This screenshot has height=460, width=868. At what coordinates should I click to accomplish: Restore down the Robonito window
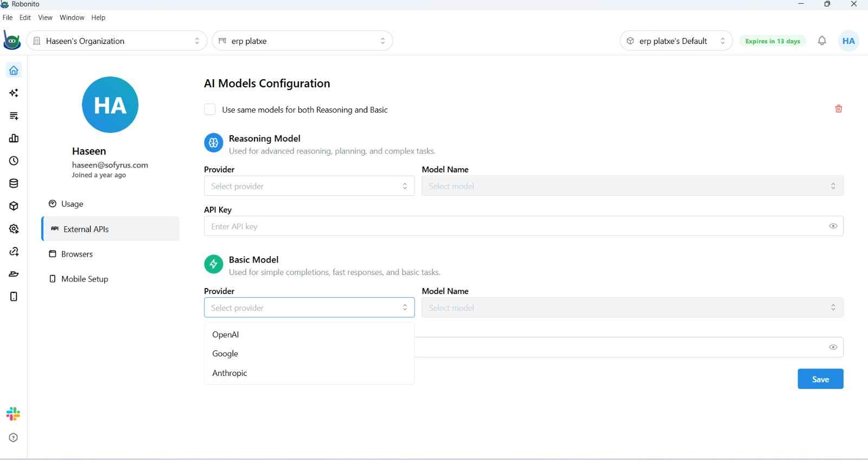827,4
